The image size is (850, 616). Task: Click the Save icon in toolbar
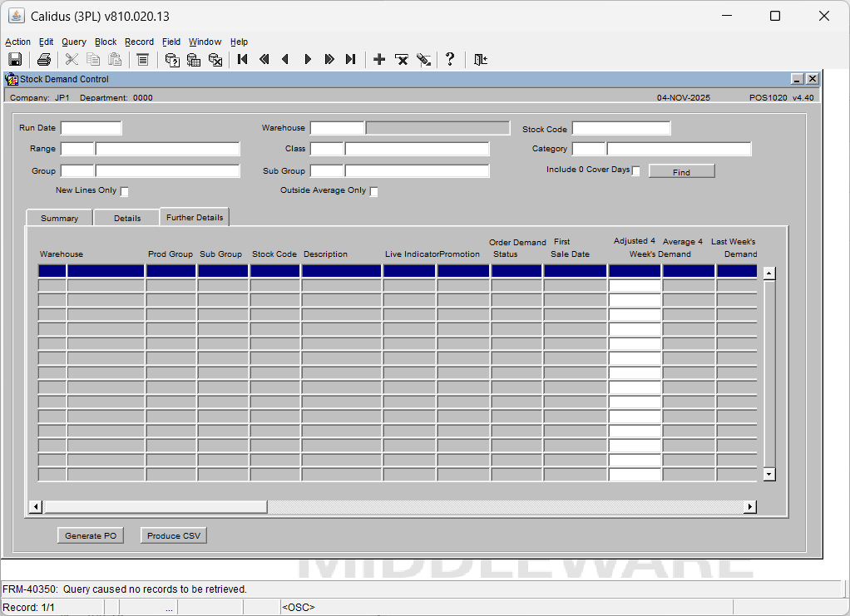(x=14, y=59)
